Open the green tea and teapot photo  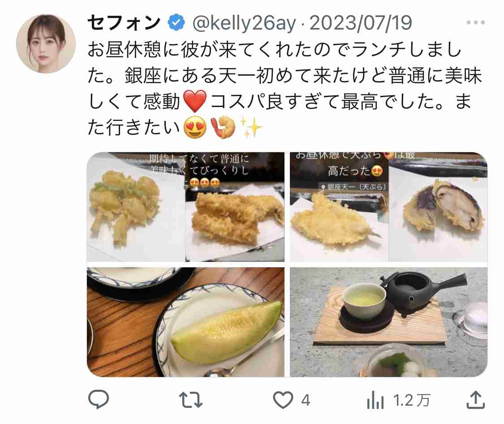[388, 322]
